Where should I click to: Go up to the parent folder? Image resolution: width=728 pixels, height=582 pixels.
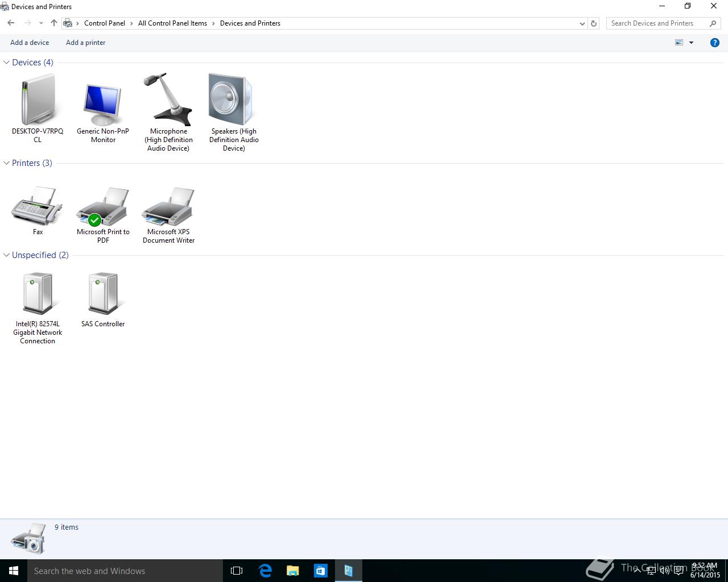coord(54,23)
